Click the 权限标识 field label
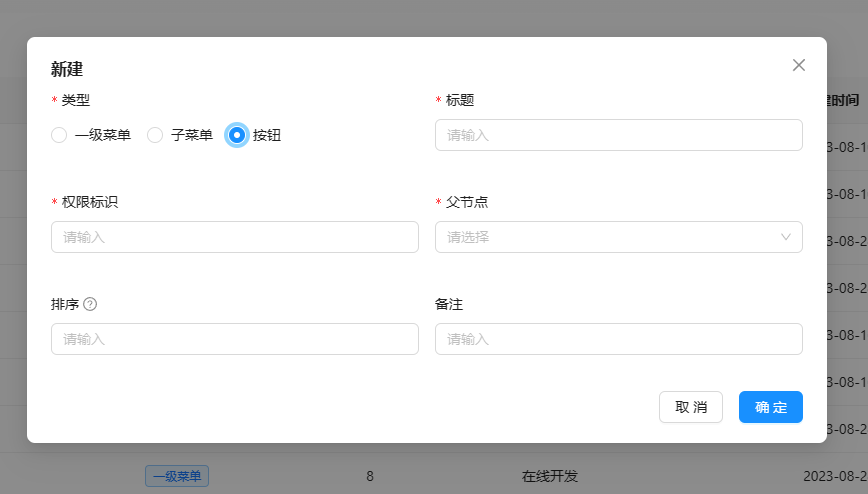This screenshot has height=494, width=868. click(90, 202)
